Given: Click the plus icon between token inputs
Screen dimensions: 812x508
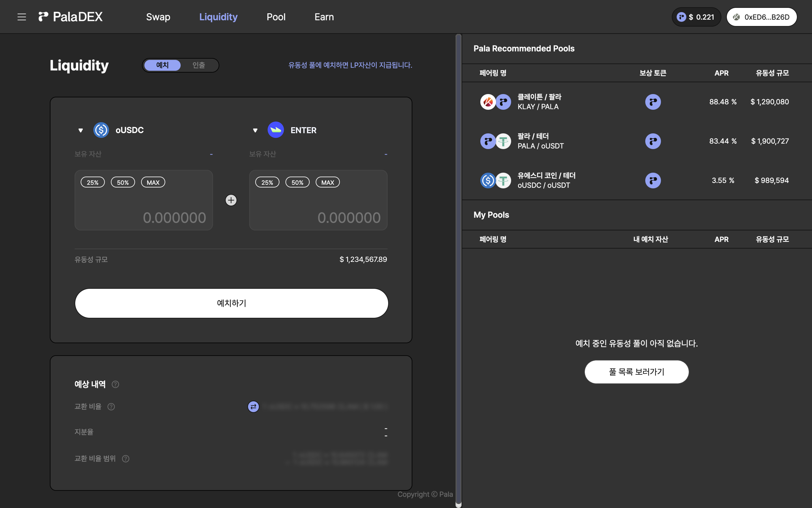Looking at the screenshot, I should (x=231, y=200).
